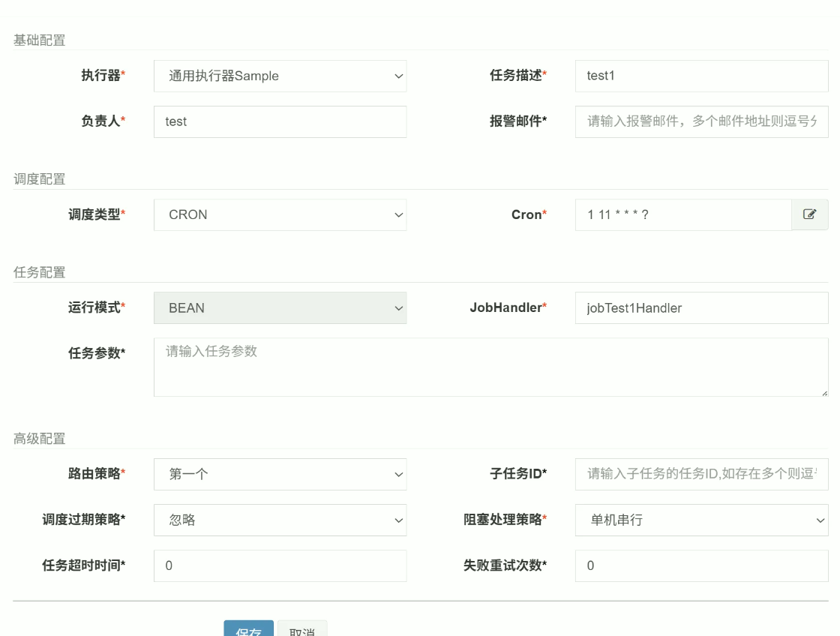The height and width of the screenshot is (636, 840).
Task: Click the 负责人 text field
Action: (280, 121)
